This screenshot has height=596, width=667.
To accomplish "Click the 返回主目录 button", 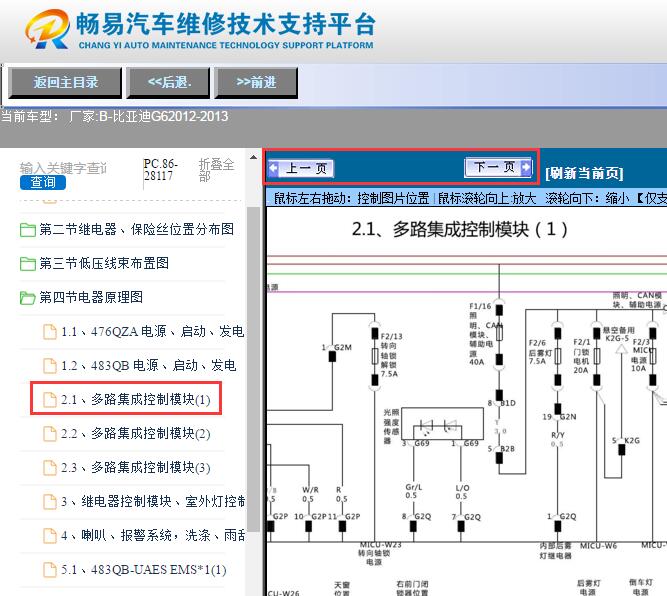I will pyautogui.click(x=66, y=82).
